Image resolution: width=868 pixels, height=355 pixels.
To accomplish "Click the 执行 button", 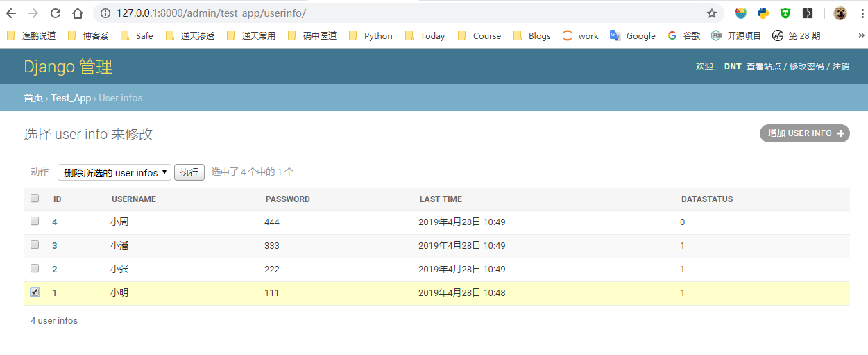I will (x=189, y=172).
